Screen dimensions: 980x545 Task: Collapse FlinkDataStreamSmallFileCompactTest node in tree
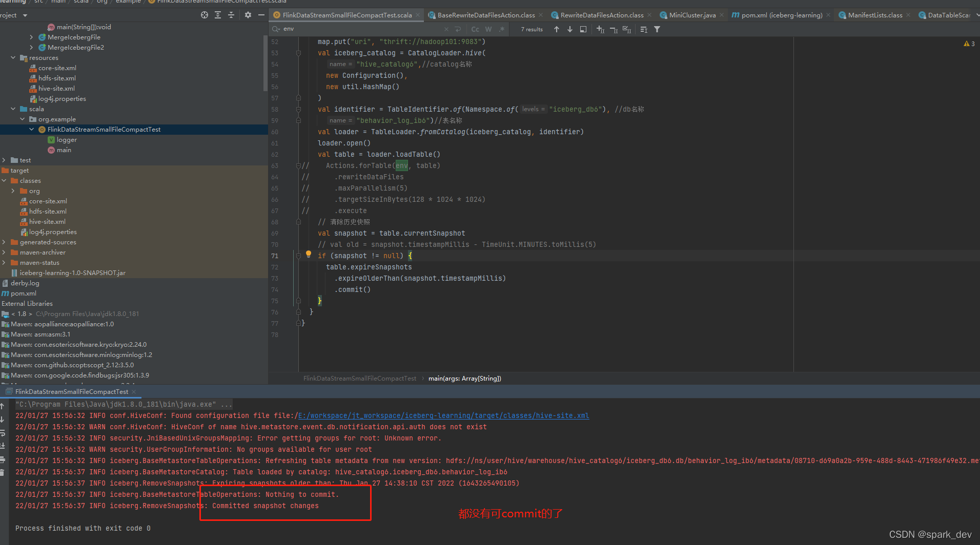click(x=32, y=129)
